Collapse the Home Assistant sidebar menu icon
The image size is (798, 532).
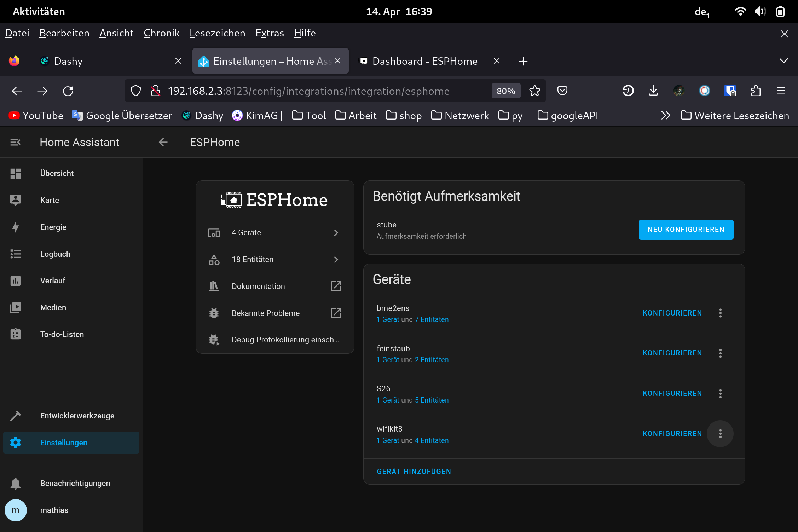[16, 142]
